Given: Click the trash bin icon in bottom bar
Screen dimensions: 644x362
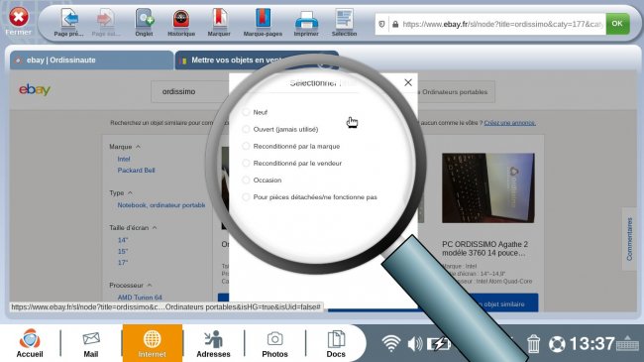Looking at the screenshot, I should (533, 343).
